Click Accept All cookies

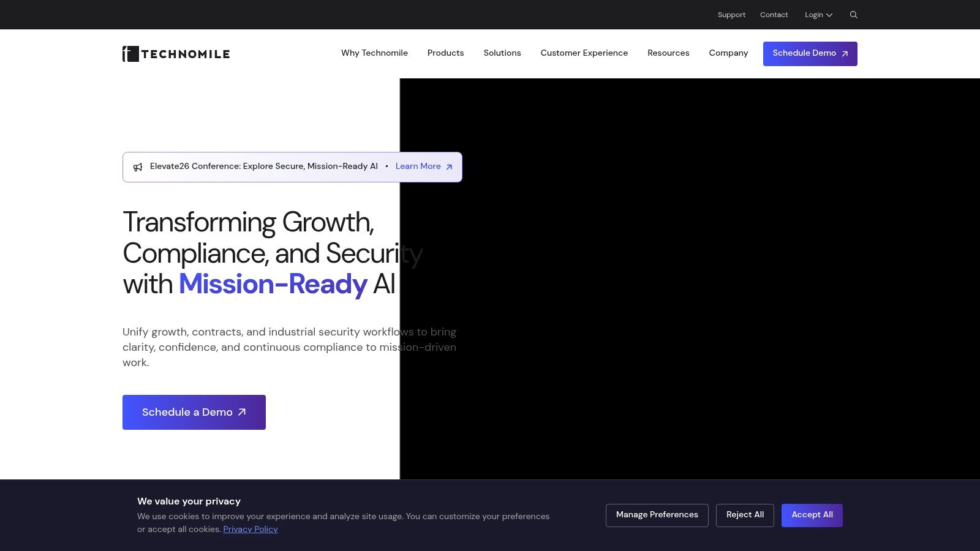(812, 515)
